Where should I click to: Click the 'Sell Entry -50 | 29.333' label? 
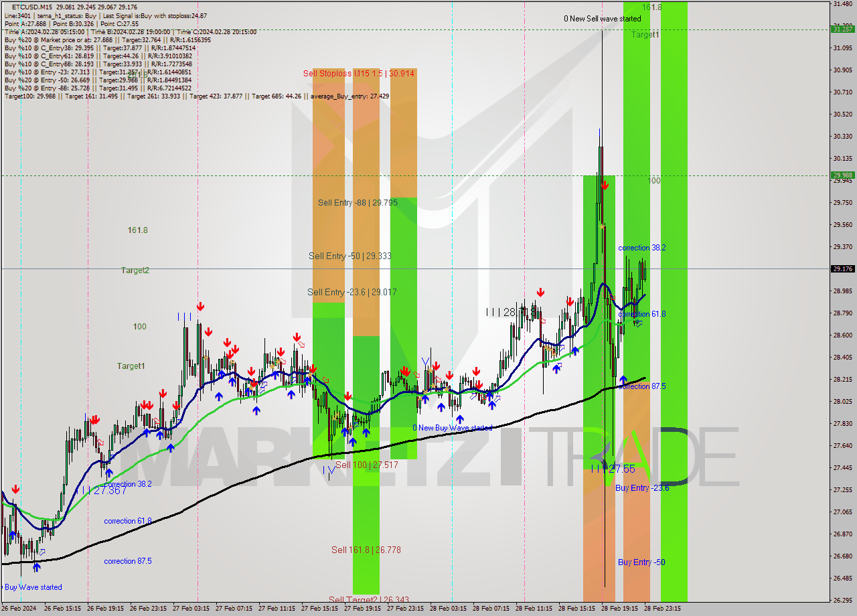[349, 256]
